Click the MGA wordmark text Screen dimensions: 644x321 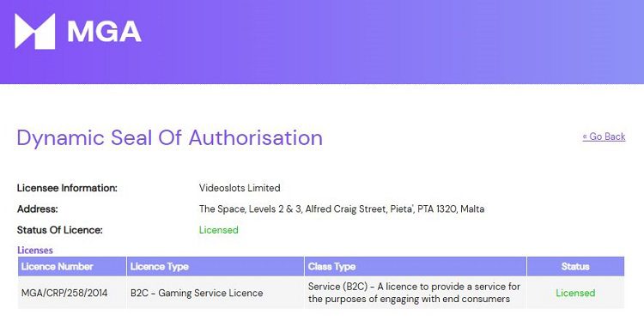[104, 32]
